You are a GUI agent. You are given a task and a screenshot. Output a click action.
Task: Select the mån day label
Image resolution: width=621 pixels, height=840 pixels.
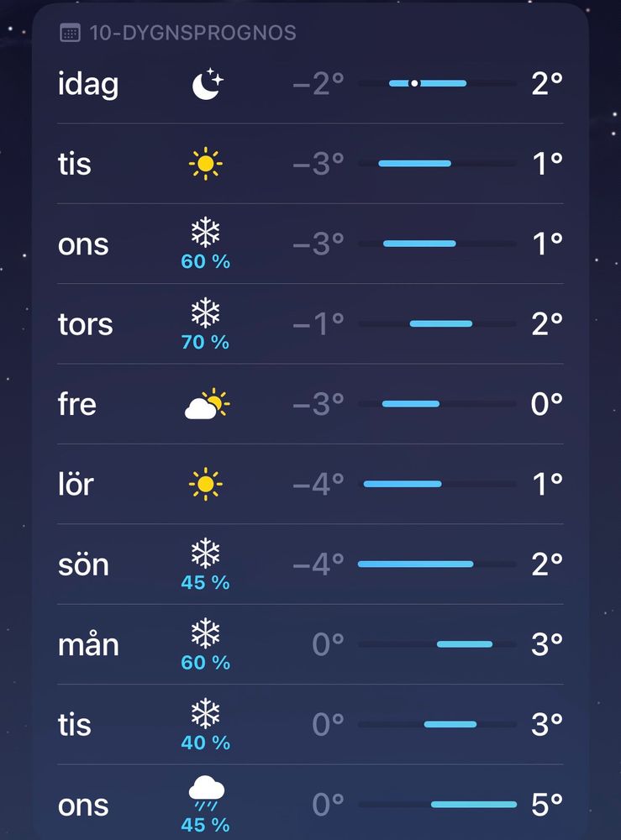(88, 643)
